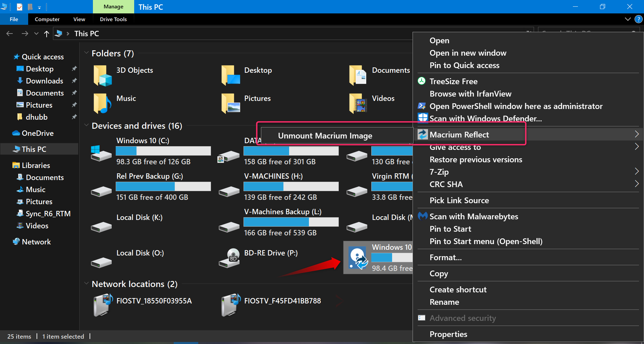Click the Rel Prev Backup (G:) capacity bar
Screen dimensions: 644x344
tap(163, 186)
